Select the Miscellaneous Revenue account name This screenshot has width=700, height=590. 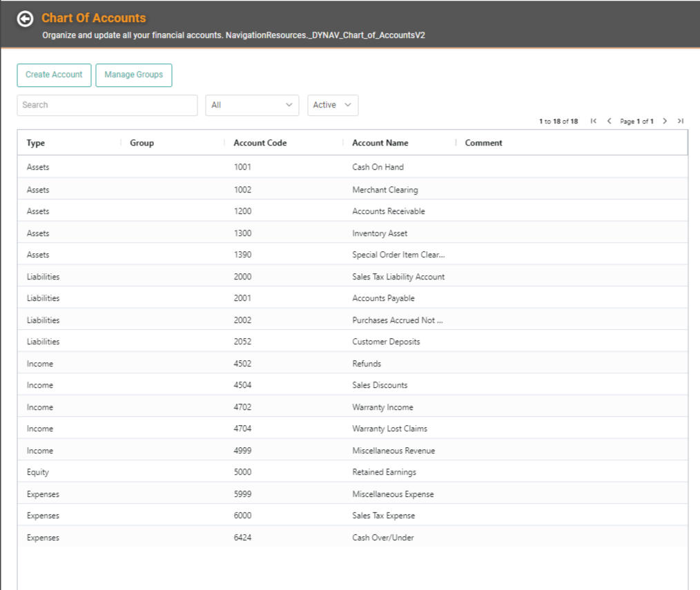pos(393,451)
